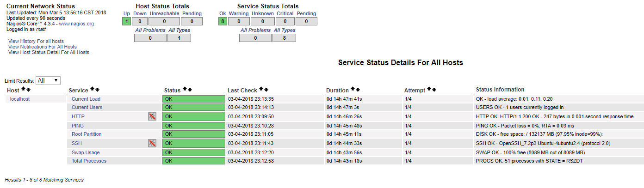Click SSH notifications disabled icon
This screenshot has width=644, height=188.
click(152, 143)
